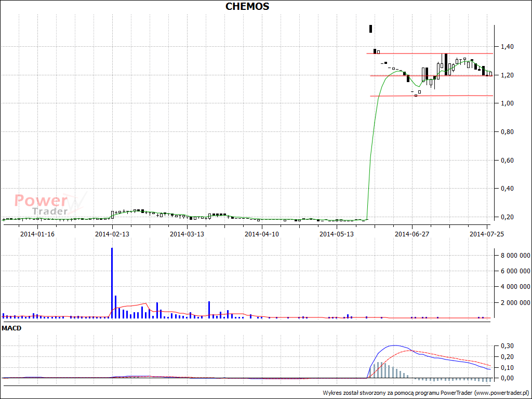Click the 0,60 price axis label
Viewport: 532px width, 399px height.
click(x=507, y=160)
